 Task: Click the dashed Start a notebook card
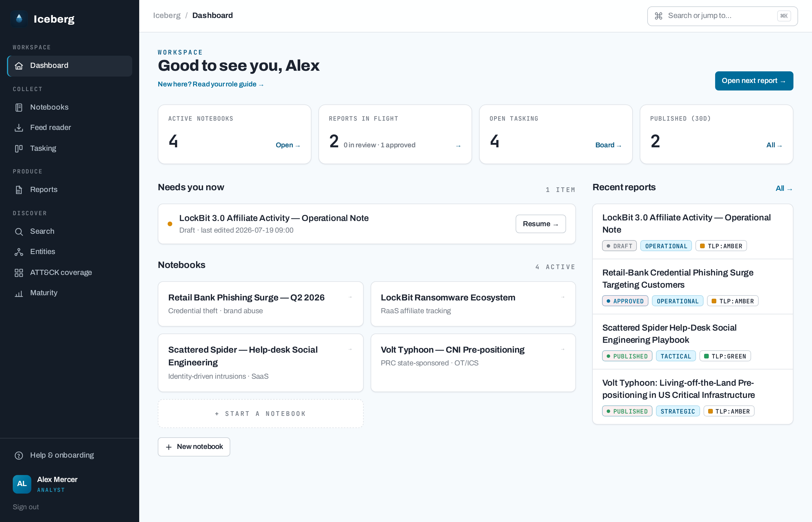[x=261, y=414]
